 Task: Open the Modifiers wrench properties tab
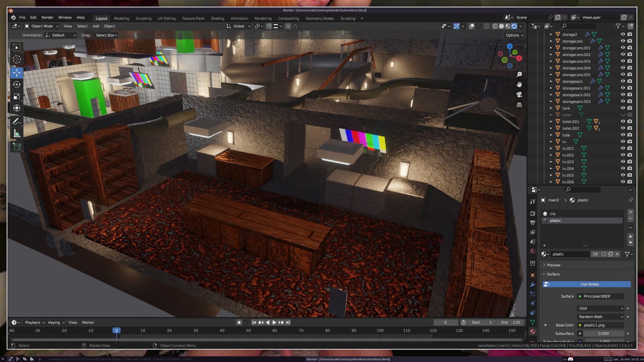tap(533, 285)
